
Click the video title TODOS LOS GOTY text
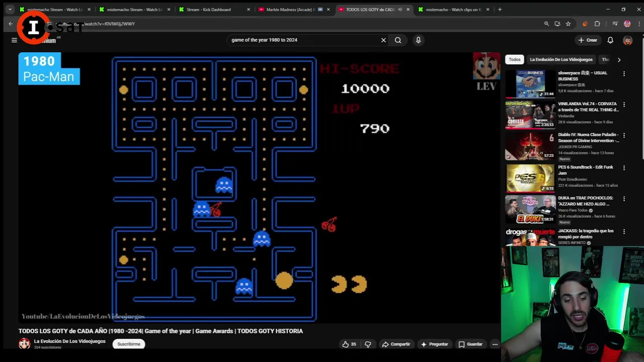pos(160,331)
